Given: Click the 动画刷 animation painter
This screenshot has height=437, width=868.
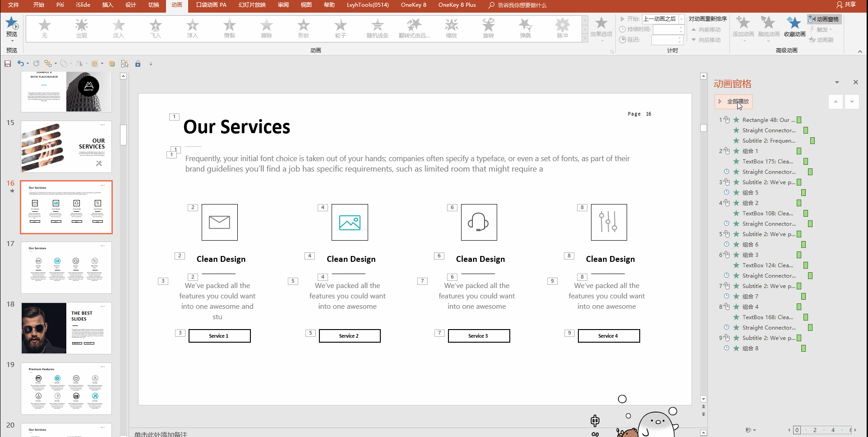Looking at the screenshot, I should click(822, 40).
